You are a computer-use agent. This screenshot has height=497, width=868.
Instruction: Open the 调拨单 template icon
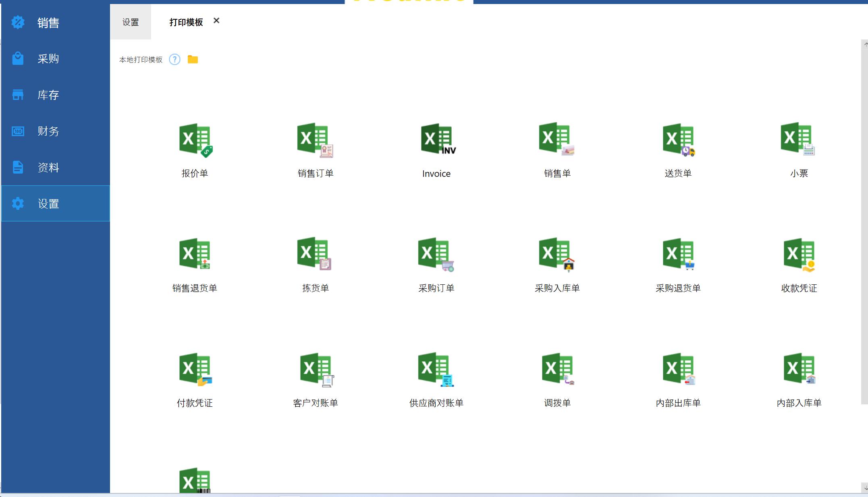click(558, 369)
